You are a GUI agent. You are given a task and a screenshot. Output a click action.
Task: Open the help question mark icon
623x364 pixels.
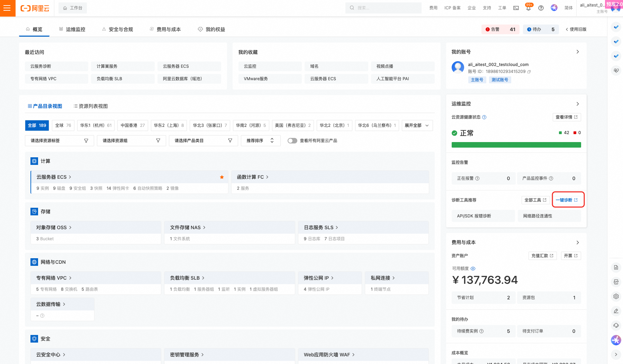[x=541, y=8]
